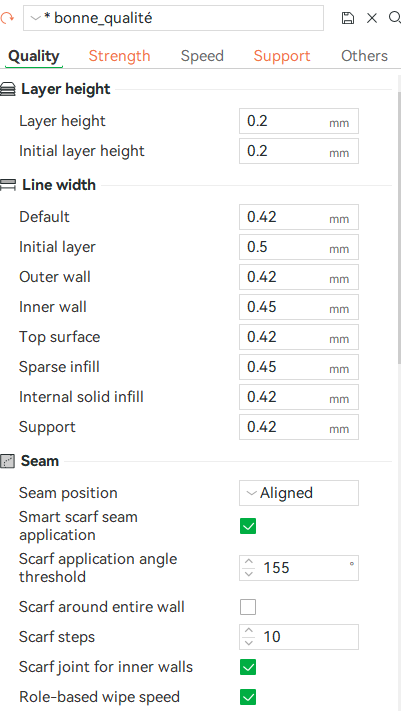
Task: Click the save preset floppy disk icon
Action: [x=347, y=18]
